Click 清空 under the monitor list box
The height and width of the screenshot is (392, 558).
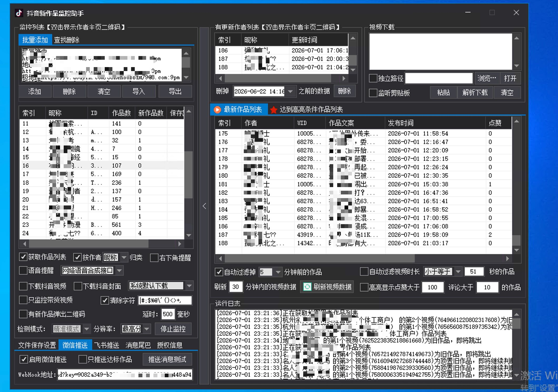point(104,92)
